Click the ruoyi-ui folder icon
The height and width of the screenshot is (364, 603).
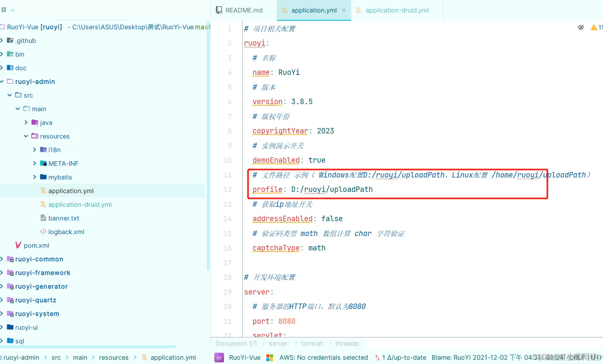coord(10,327)
